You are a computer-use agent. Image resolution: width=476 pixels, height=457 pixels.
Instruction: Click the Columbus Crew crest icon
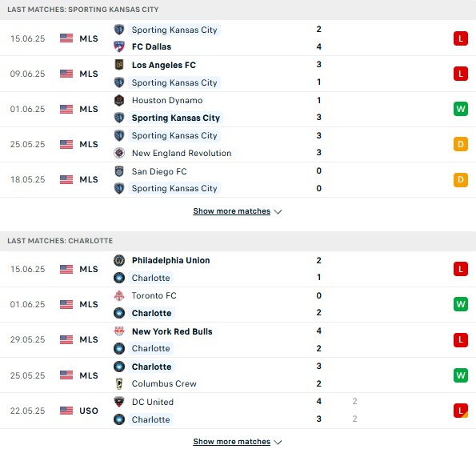(x=119, y=383)
